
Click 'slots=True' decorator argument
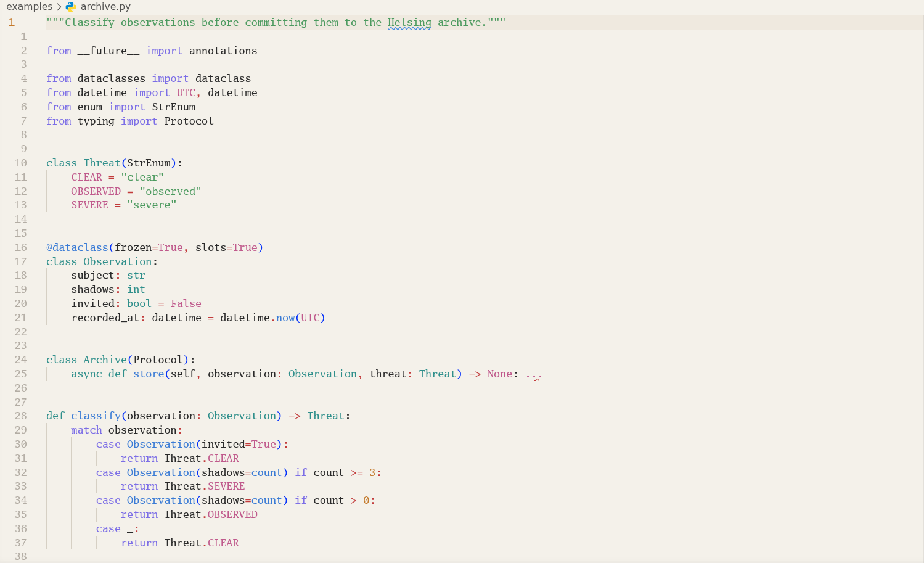pyautogui.click(x=226, y=248)
